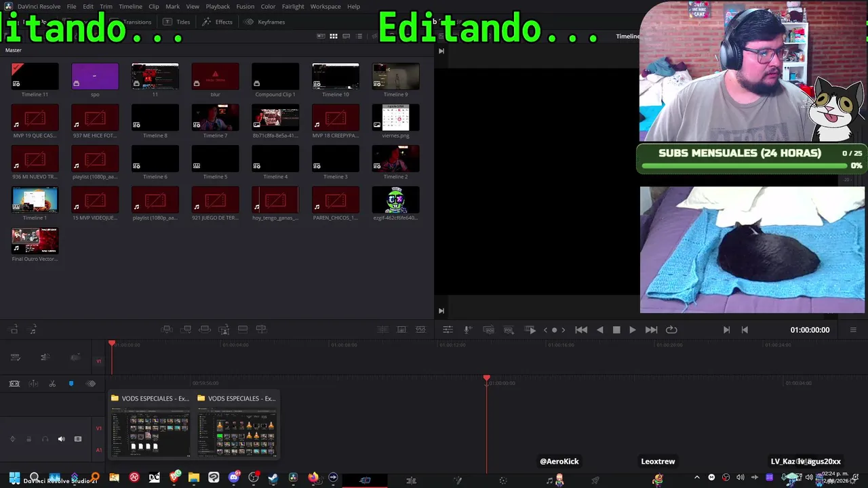Open the Keyframes panel

click(x=265, y=22)
